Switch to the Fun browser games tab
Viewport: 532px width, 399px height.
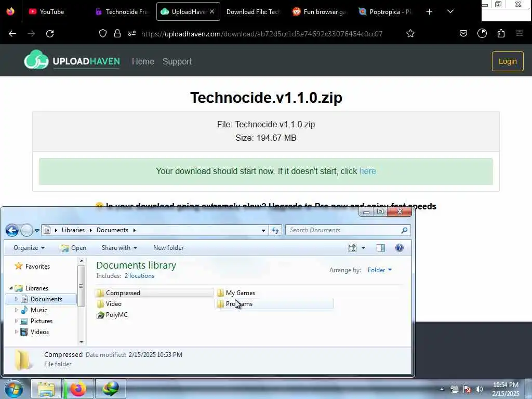(320, 11)
